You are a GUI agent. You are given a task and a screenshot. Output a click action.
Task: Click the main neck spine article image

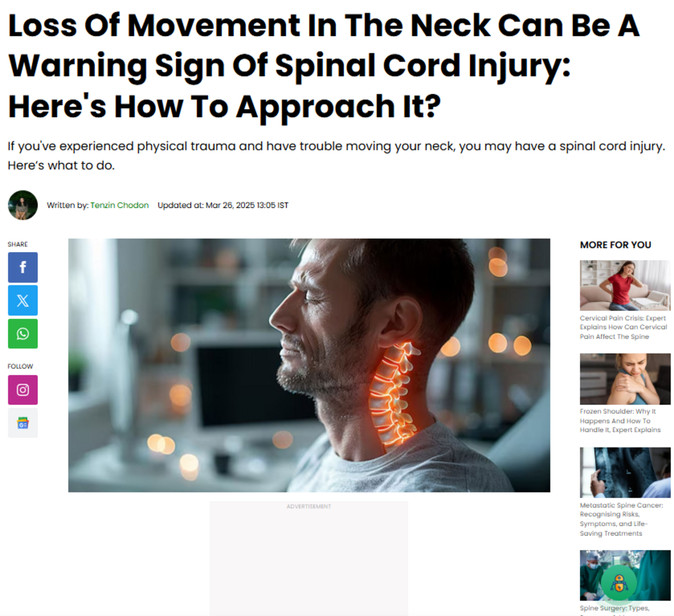click(309, 365)
